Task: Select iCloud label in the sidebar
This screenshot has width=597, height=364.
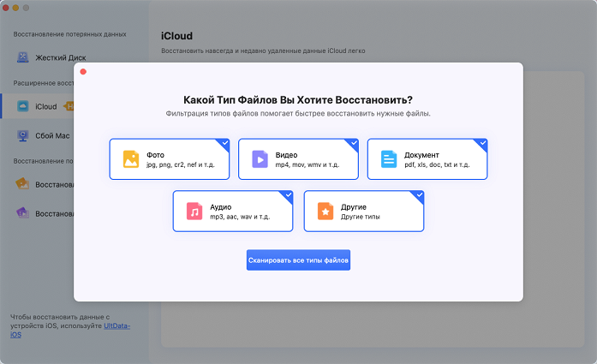Action: pyautogui.click(x=46, y=106)
